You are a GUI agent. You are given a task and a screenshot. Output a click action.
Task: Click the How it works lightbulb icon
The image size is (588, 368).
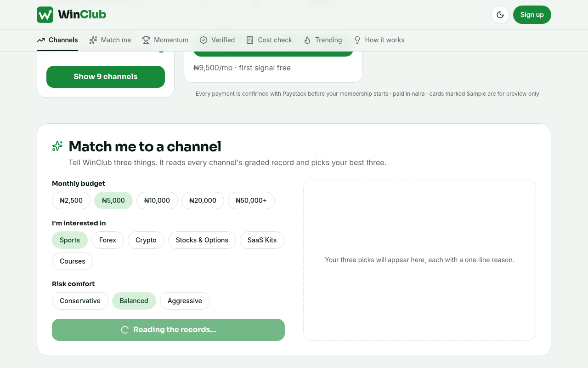[x=357, y=40]
